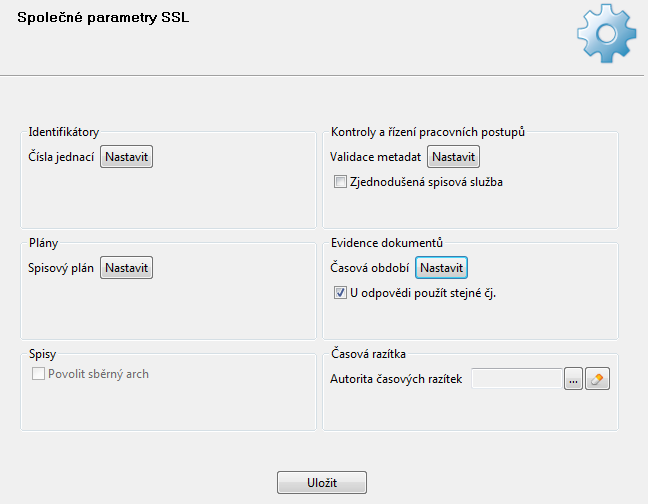The height and width of the screenshot is (504, 648).
Task: Click the Časová razítka group title
Action: pos(368,354)
